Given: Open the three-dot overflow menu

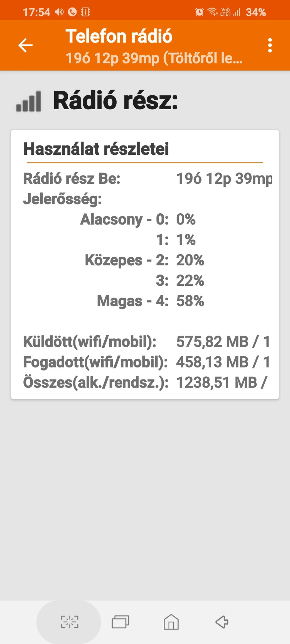Looking at the screenshot, I should point(270,45).
